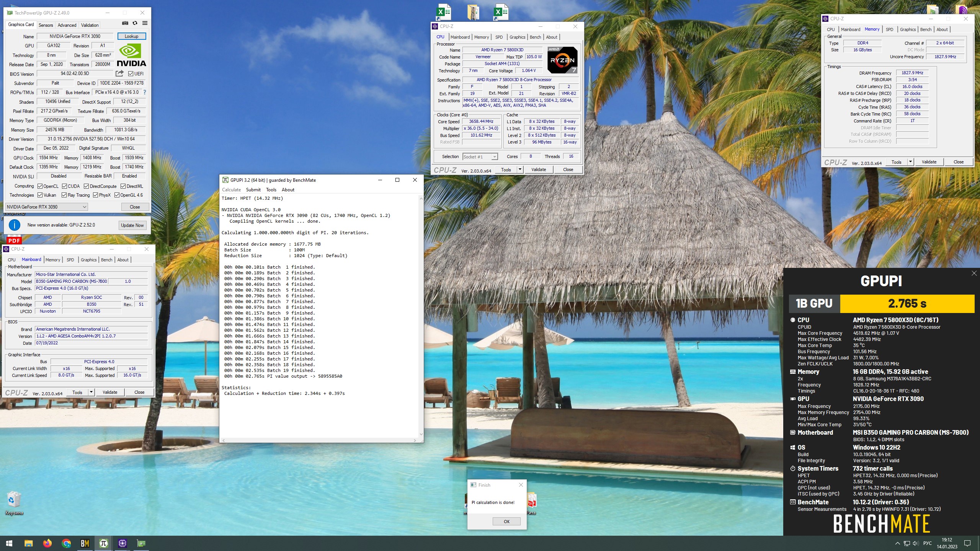Click Validate in the CPU-Z Memory window

[x=929, y=162]
